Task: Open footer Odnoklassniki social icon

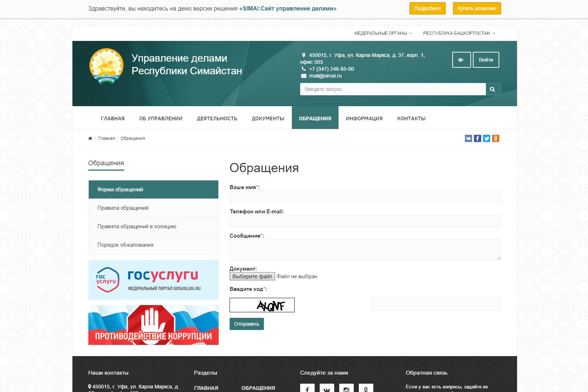Action: pyautogui.click(x=366, y=388)
